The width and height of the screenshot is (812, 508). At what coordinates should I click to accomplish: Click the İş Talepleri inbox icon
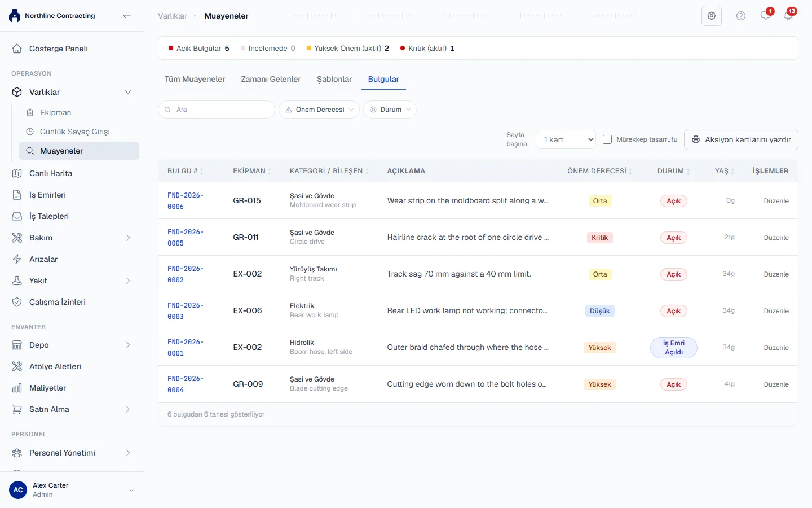pyautogui.click(x=17, y=216)
